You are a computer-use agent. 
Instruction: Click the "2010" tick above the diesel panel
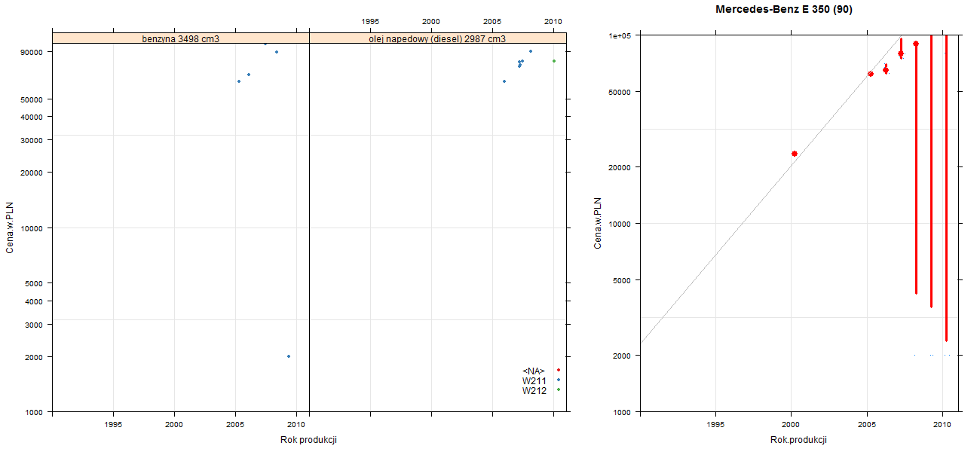point(554,21)
